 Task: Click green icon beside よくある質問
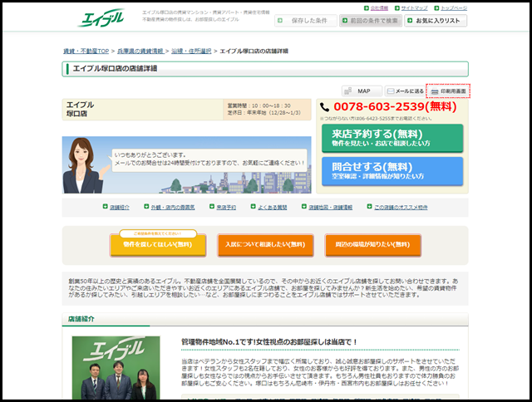point(253,207)
